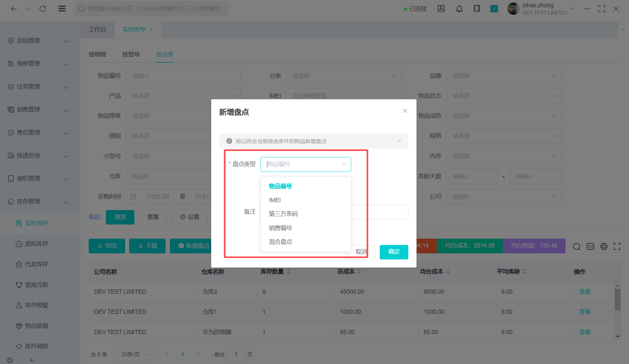Expand the 质检管理 sidebar menu
This screenshot has height=364, width=629.
point(38,41)
